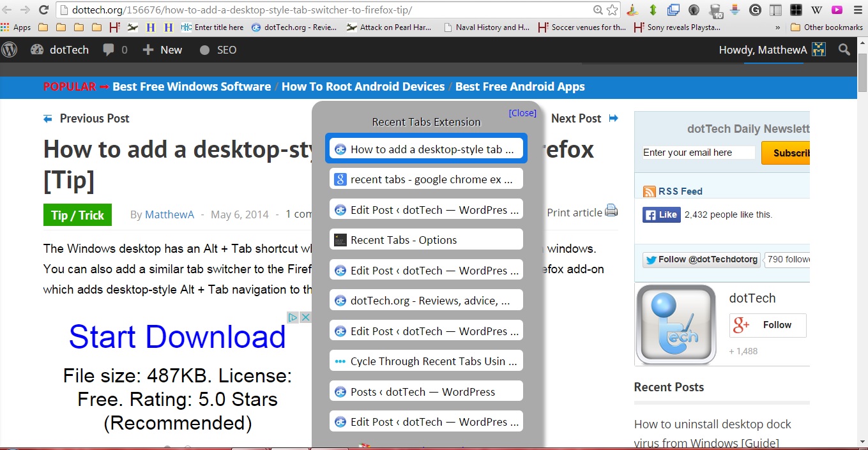
Task: Open 'How to uninstall desktop dock virus' post link
Action: [x=713, y=433]
